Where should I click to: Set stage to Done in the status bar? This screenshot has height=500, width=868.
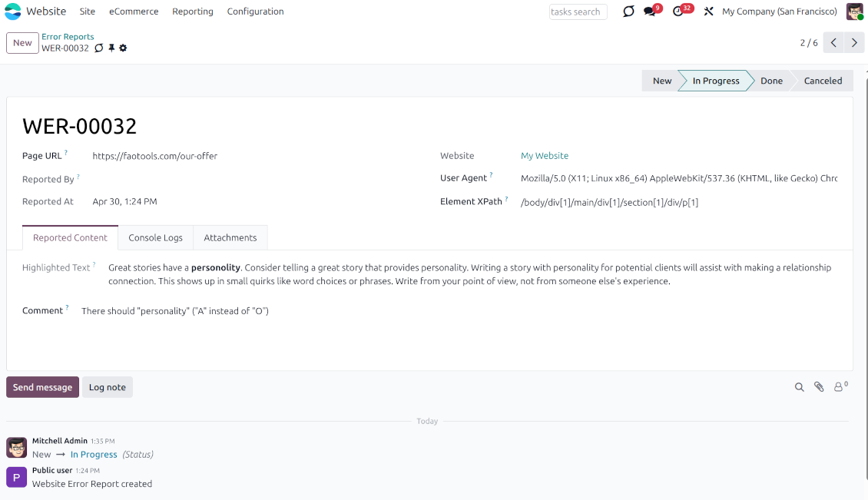tap(770, 80)
